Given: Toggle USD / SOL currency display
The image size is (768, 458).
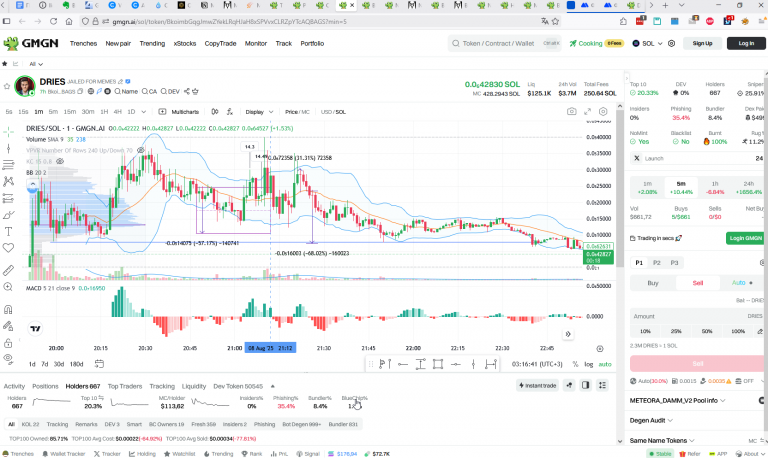Looking at the screenshot, I should coord(333,112).
